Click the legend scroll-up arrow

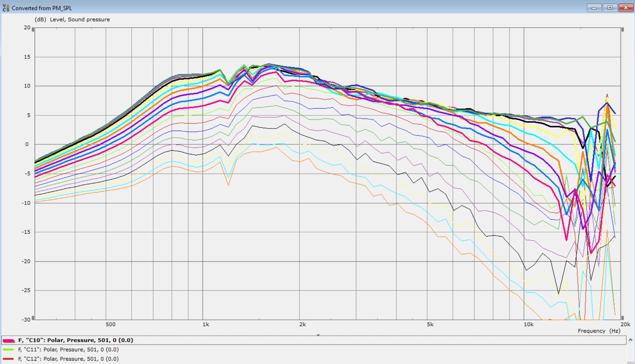point(630,340)
